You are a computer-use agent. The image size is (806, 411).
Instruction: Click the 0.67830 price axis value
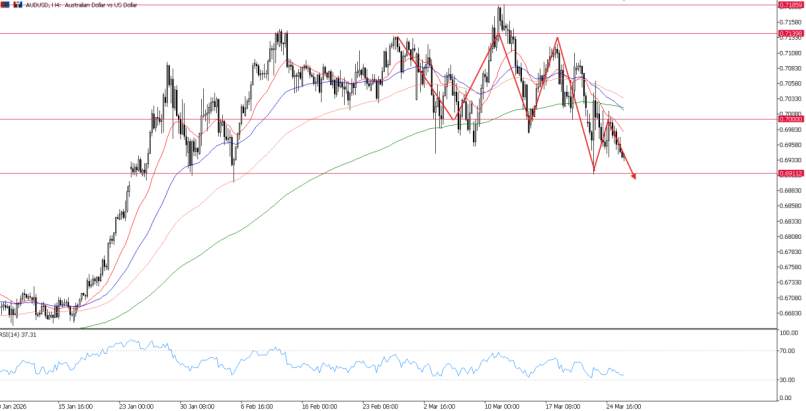(792, 252)
